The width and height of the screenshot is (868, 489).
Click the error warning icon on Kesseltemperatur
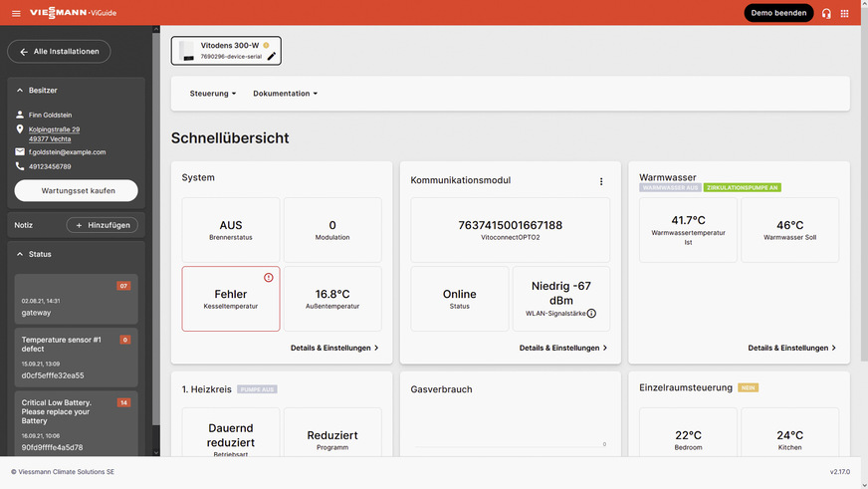click(269, 277)
